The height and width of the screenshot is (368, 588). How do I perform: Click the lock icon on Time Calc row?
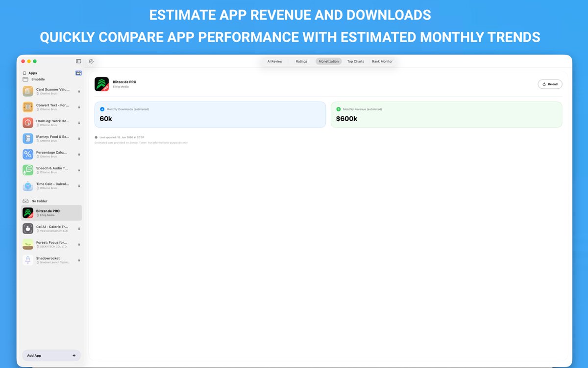[79, 185]
